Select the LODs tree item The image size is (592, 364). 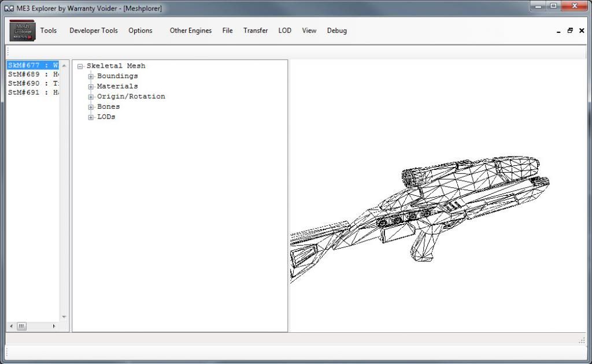pyautogui.click(x=106, y=117)
